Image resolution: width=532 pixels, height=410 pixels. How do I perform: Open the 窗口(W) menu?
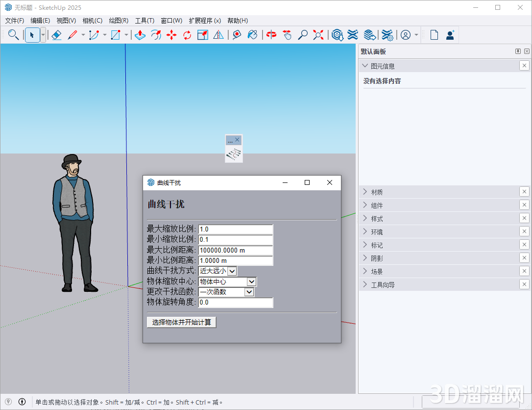pos(171,21)
